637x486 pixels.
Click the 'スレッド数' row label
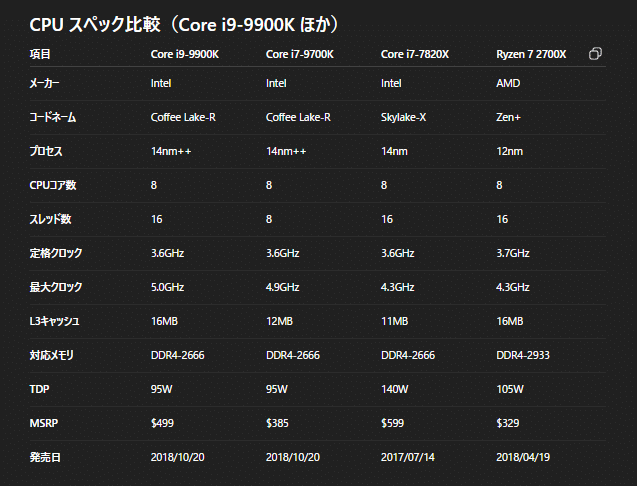tap(50, 219)
